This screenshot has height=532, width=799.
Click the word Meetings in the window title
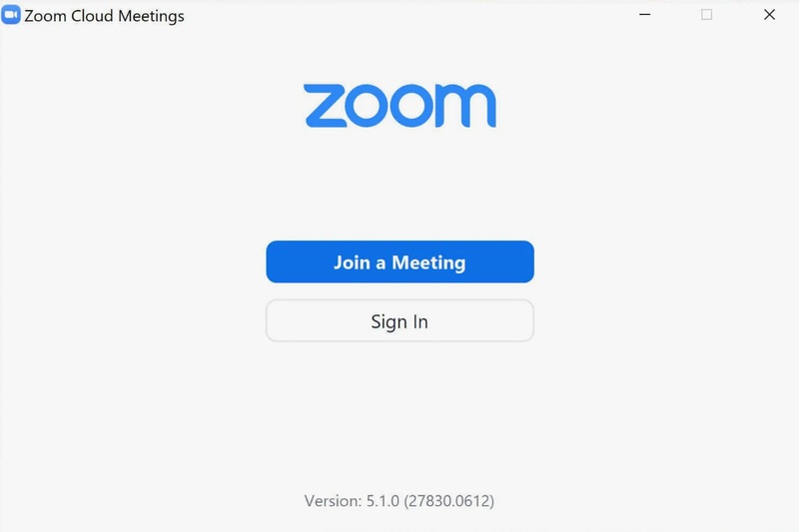point(151,17)
